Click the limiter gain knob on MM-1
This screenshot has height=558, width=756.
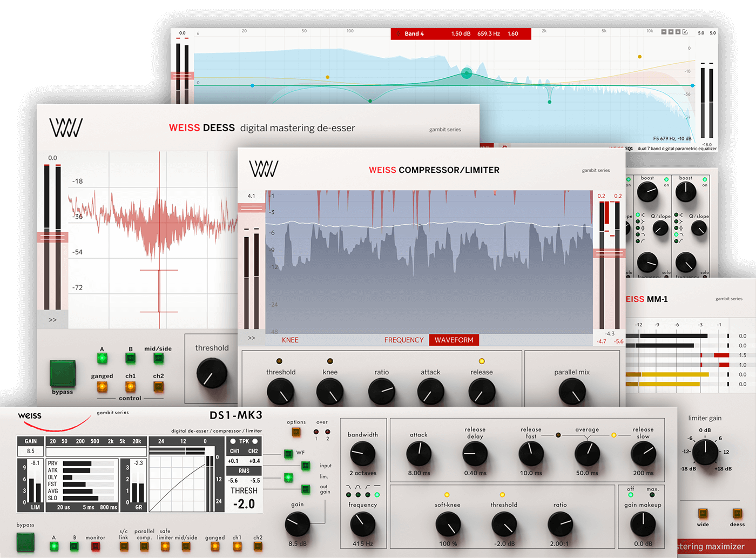tap(705, 452)
